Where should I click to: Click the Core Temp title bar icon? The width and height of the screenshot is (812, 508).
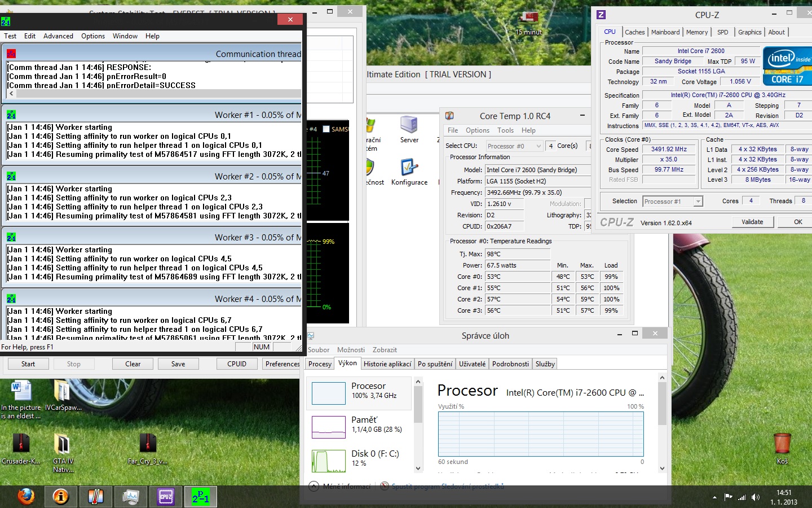(449, 116)
